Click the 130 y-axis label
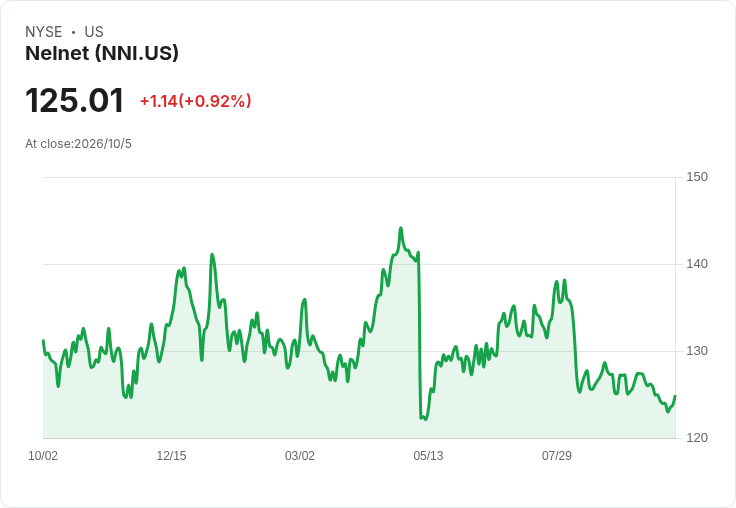The width and height of the screenshot is (736, 508). coord(697,351)
